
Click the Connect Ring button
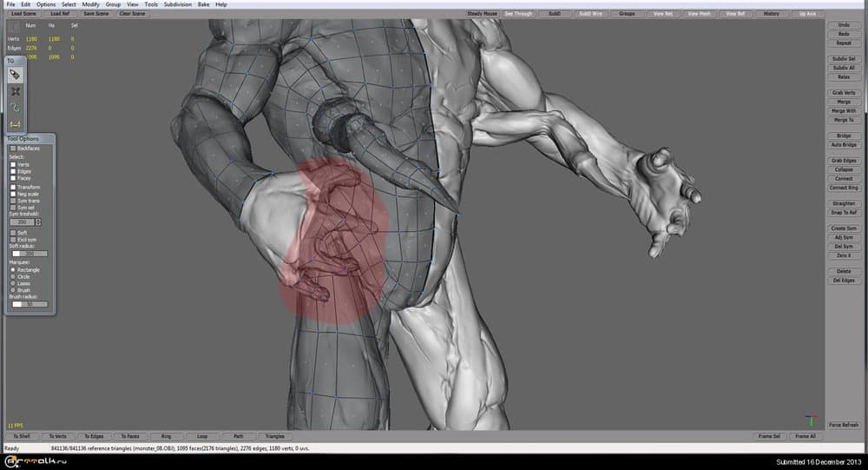click(844, 188)
